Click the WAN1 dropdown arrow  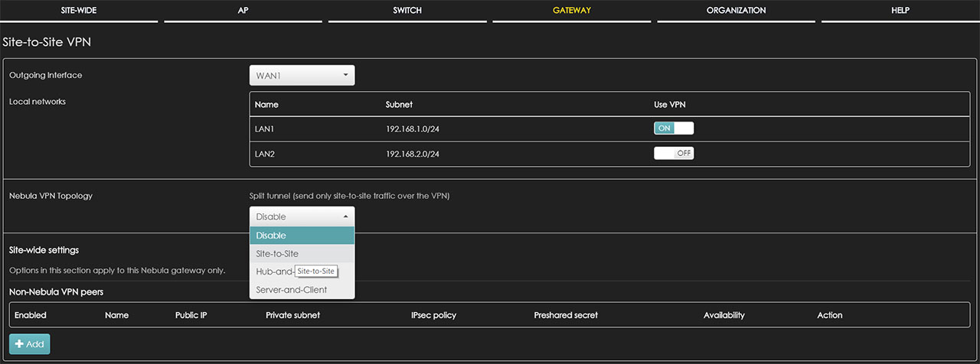pos(345,75)
